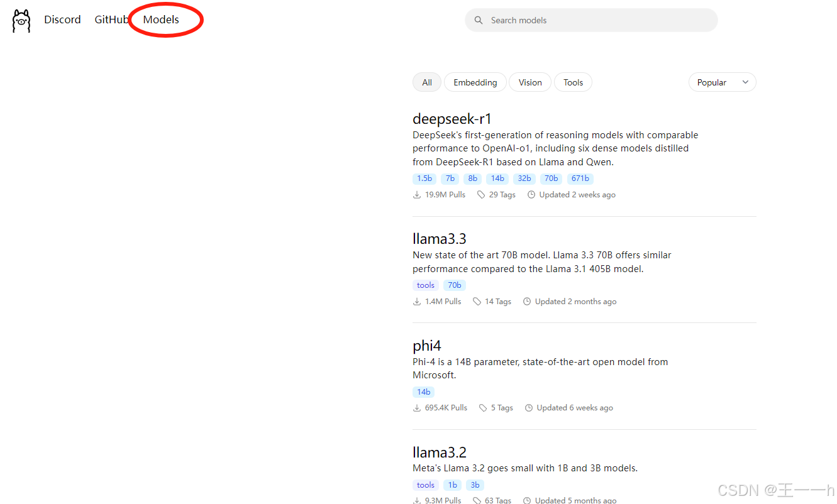Click the "Updated 2 months ago" text
Image resolution: width=837 pixels, height=504 pixels.
click(575, 302)
